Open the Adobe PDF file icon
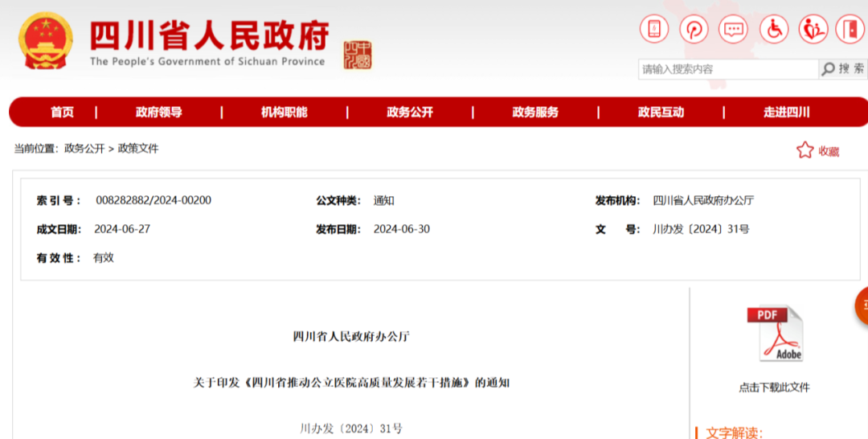 775,333
